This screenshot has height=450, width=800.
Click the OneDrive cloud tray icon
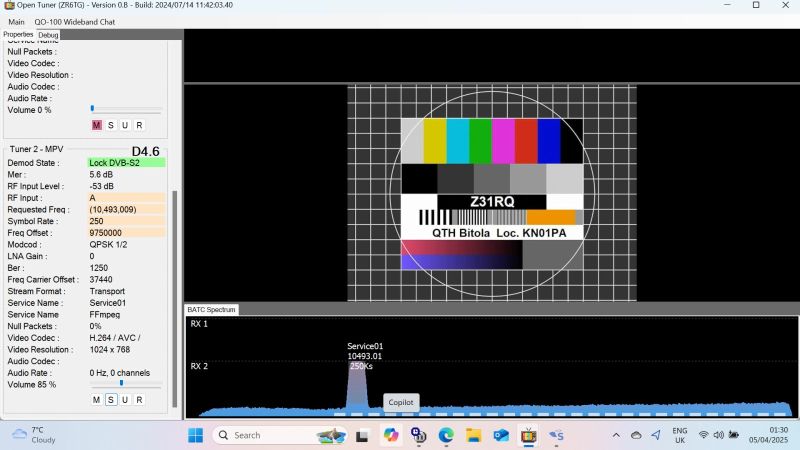(x=635, y=435)
